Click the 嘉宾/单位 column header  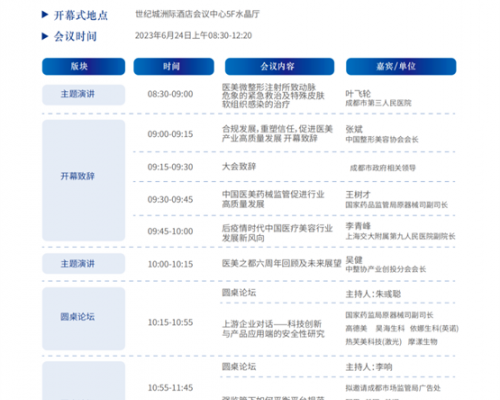pyautogui.click(x=401, y=66)
